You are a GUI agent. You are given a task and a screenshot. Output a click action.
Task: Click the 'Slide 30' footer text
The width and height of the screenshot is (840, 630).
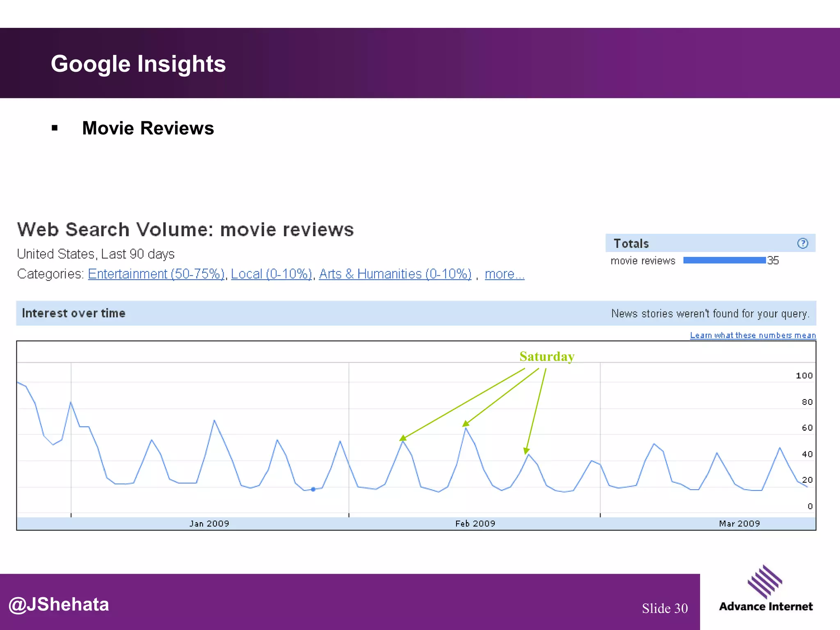[665, 608]
